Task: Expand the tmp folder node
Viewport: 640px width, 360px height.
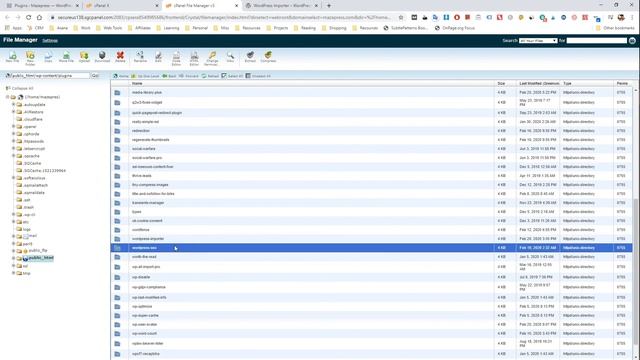Action: (x=13, y=273)
